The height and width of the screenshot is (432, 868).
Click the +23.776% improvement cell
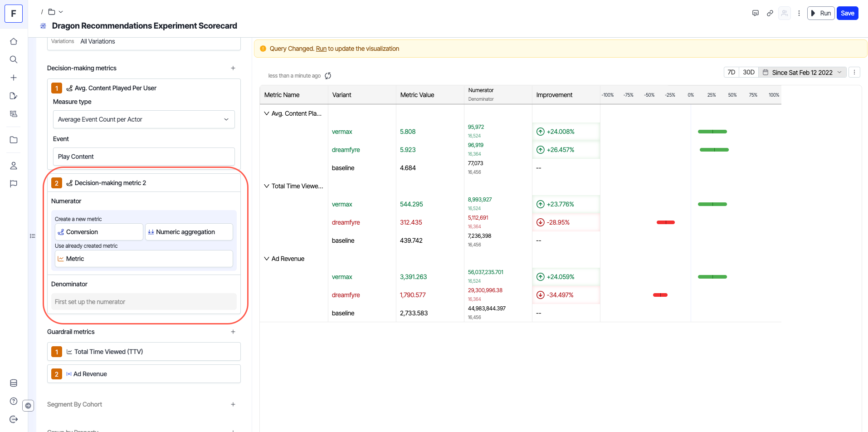[x=566, y=204]
